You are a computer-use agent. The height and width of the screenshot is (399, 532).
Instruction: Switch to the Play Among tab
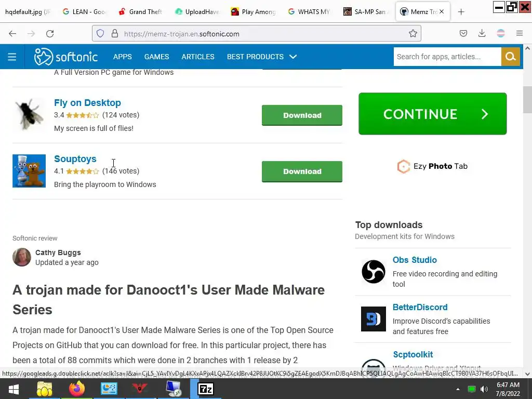pyautogui.click(x=254, y=12)
